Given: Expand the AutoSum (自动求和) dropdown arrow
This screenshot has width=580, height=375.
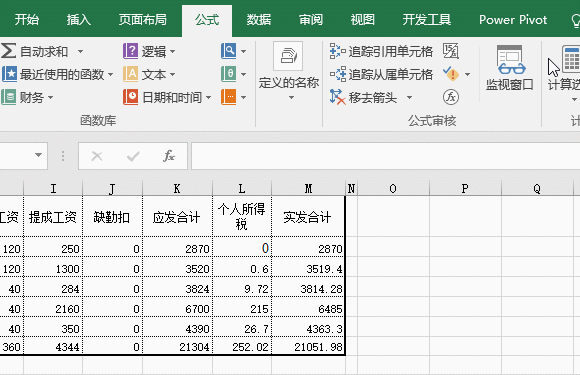Looking at the screenshot, I should tap(80, 51).
